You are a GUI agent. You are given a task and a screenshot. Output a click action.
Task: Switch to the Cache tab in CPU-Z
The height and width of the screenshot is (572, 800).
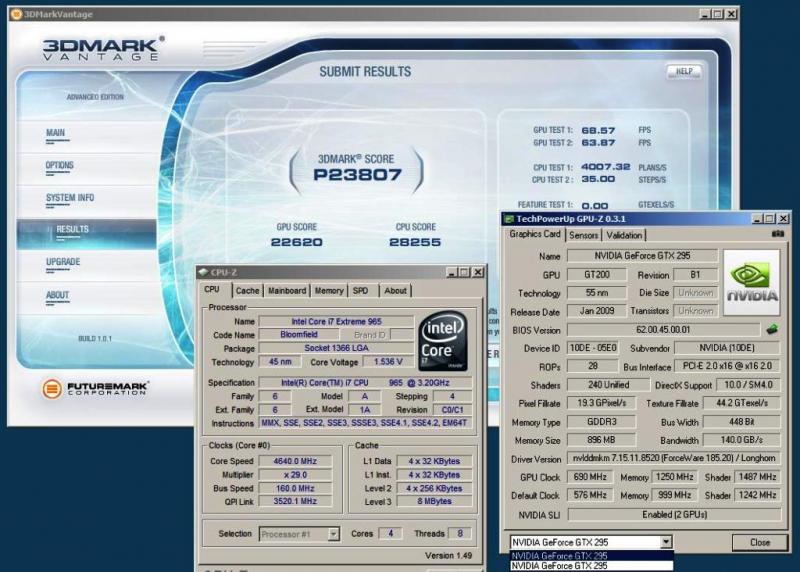[x=247, y=291]
